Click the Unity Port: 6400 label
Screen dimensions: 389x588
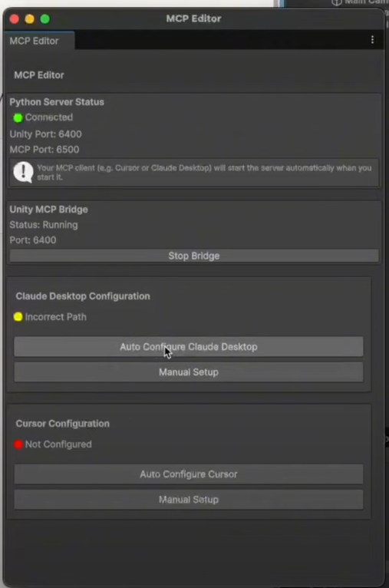pyautogui.click(x=46, y=134)
